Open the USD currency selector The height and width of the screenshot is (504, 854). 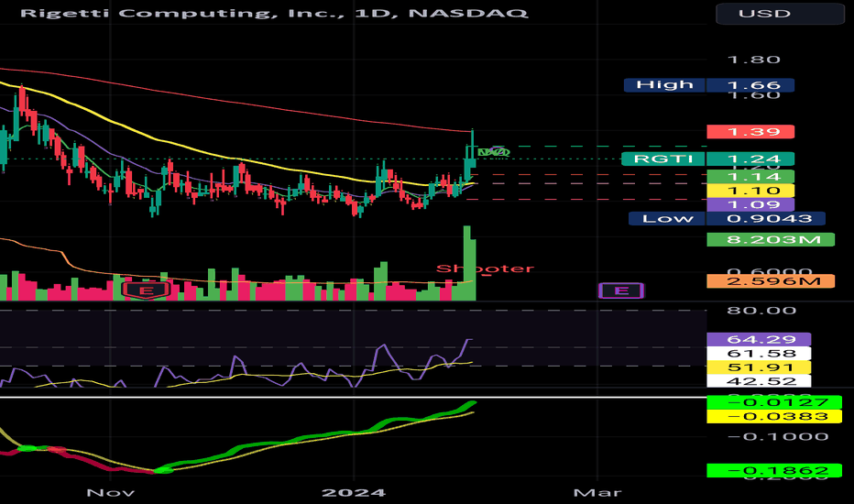tap(780, 13)
